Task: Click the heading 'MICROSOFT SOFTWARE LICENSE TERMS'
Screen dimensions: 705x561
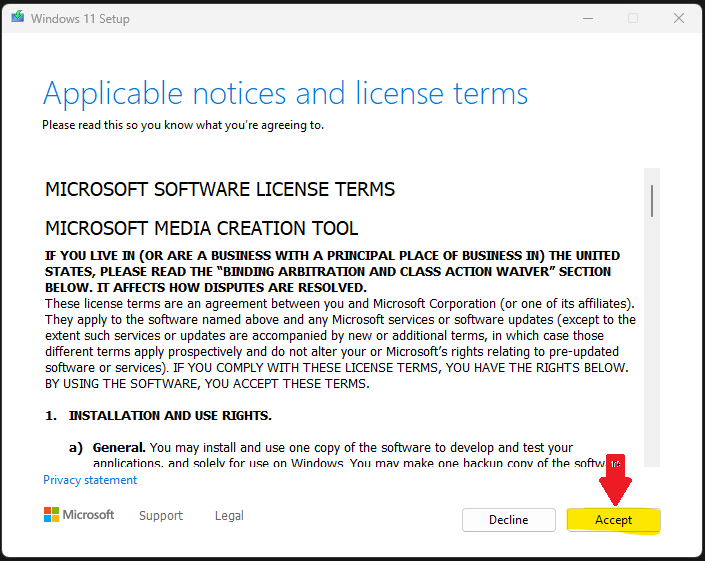Action: pos(220,189)
